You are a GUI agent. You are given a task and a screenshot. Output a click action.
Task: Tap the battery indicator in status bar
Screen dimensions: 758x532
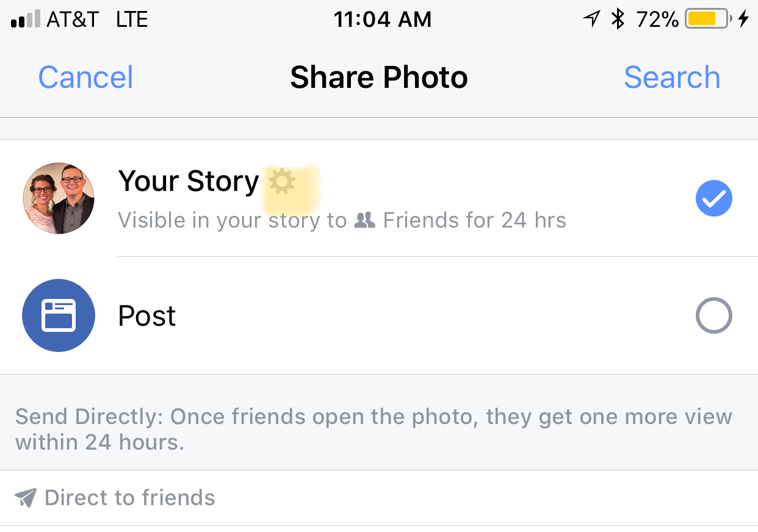coord(707,20)
